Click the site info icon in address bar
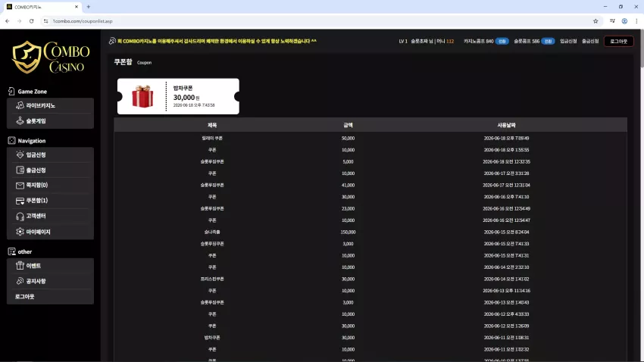Viewport: 644px width, 362px height. click(45, 21)
